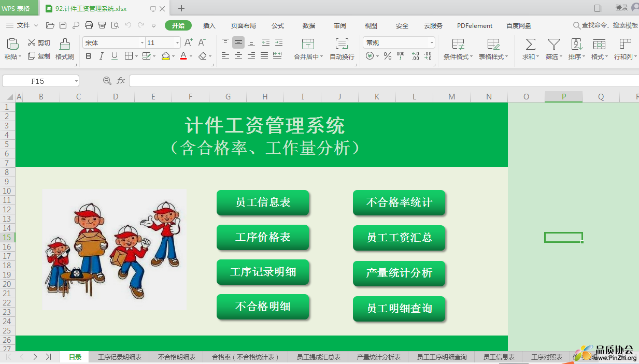Screen dimensions: 639x364
Task: Click the 不合格率统计 green button
Action: 399,202
